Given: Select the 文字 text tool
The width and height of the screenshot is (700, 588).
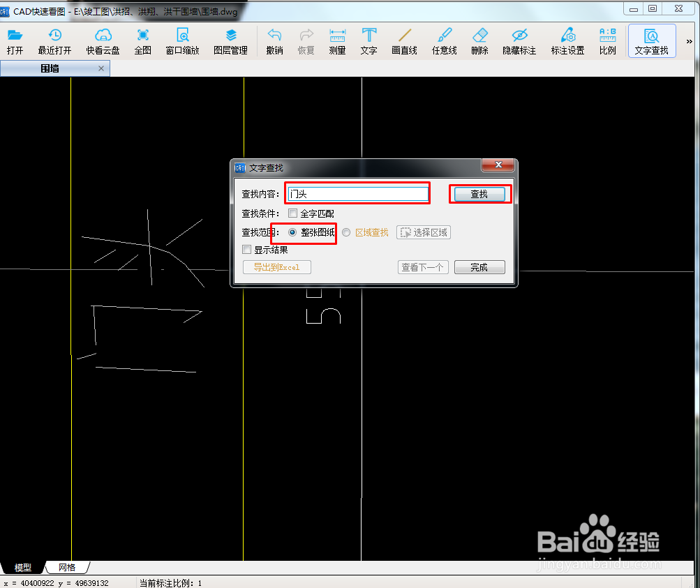Looking at the screenshot, I should [x=369, y=41].
